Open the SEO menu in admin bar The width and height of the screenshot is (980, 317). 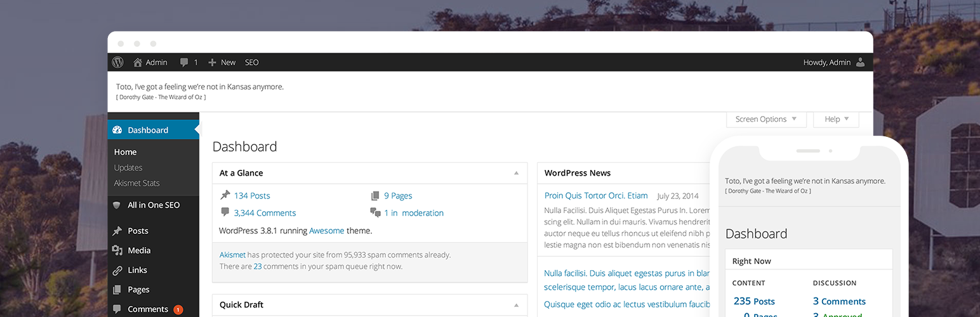coord(252,62)
